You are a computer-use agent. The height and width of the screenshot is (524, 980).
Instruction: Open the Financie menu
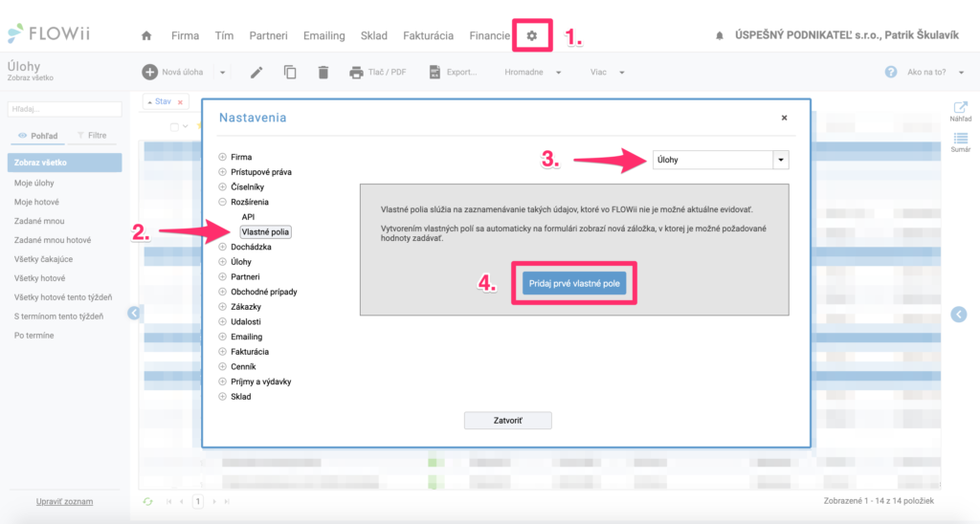pos(489,35)
